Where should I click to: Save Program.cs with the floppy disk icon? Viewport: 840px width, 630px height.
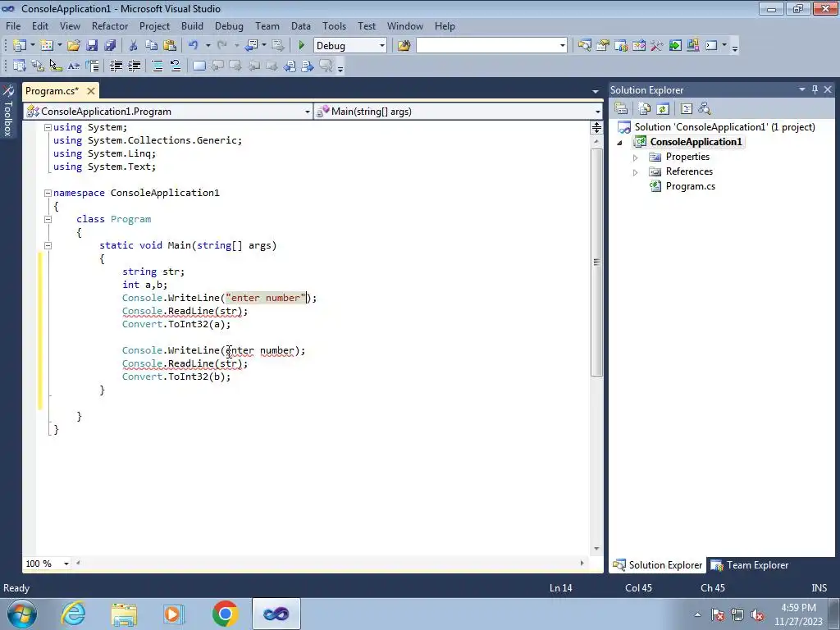point(92,46)
